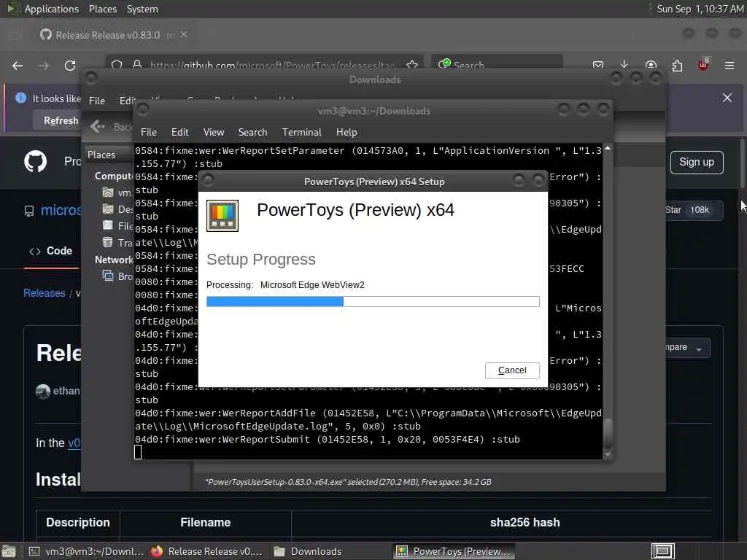Open the Applications menu in the top panel
The height and width of the screenshot is (560, 747).
(x=52, y=9)
